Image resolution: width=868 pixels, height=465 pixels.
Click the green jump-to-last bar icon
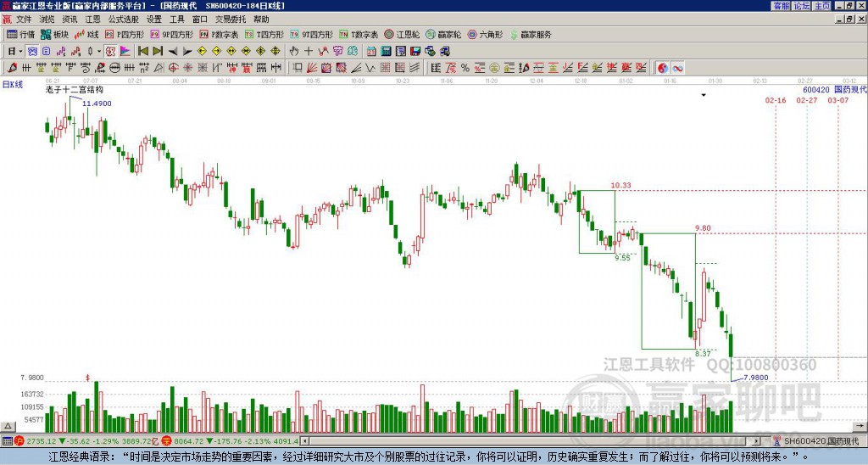click(x=158, y=52)
